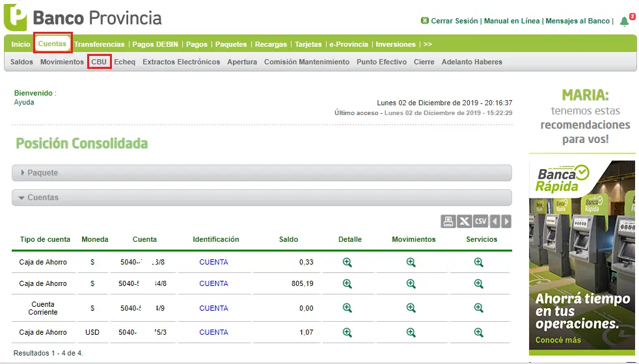View Detalle of the 0,33 savings account
Image resolution: width=639 pixels, height=364 pixels.
click(x=347, y=262)
